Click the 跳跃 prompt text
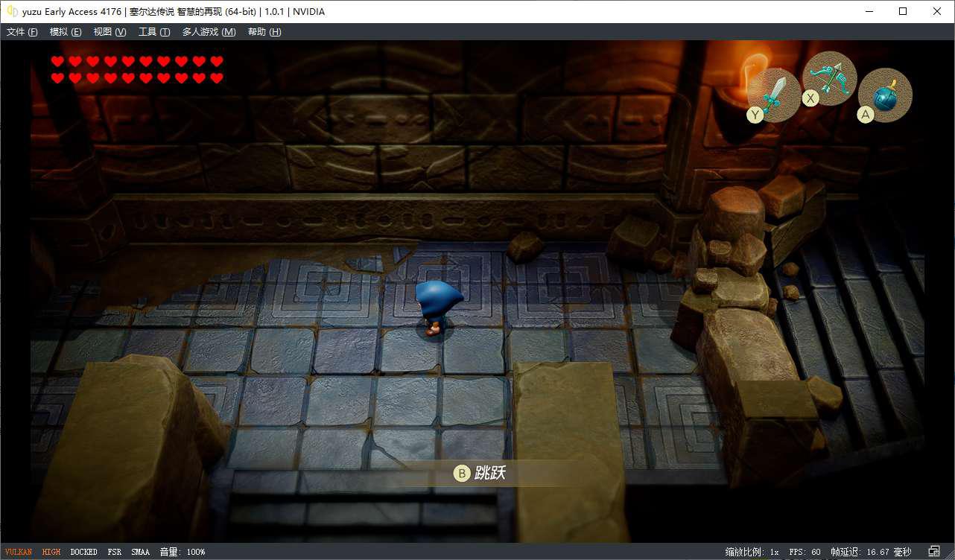955x560 pixels. click(491, 473)
